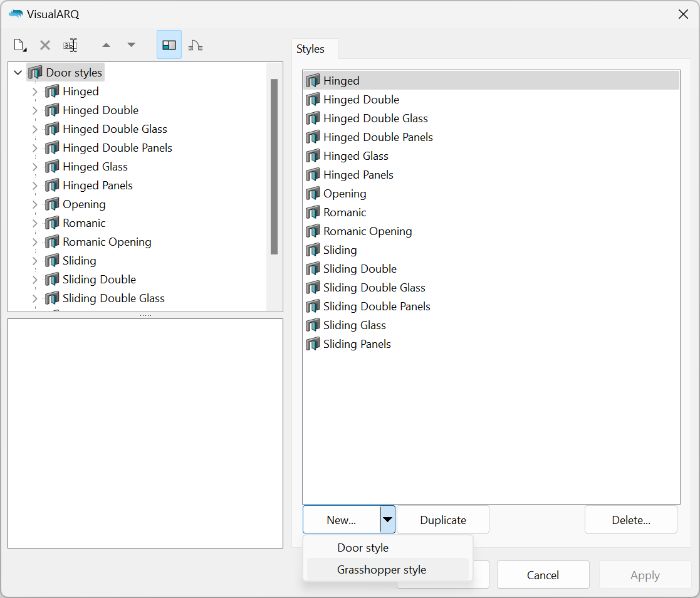Image resolution: width=700 pixels, height=598 pixels.
Task: Click the Opening icon in Styles list
Action: tap(313, 194)
